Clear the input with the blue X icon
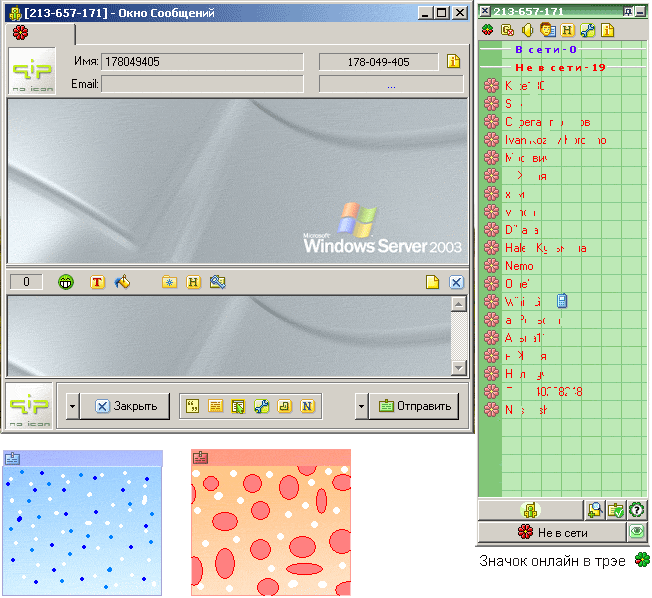The image size is (652, 598). (456, 282)
